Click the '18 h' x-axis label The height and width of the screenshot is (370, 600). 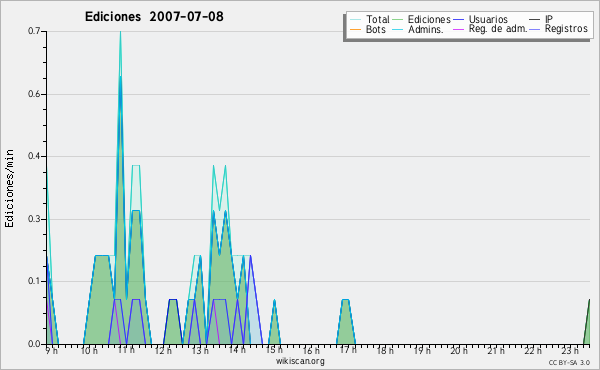point(385,350)
